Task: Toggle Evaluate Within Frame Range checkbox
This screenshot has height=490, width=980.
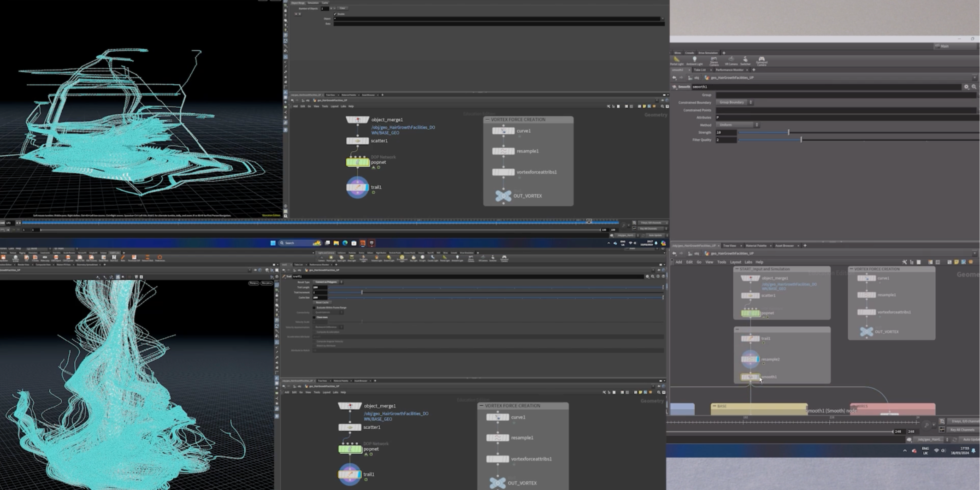Action: [x=314, y=307]
